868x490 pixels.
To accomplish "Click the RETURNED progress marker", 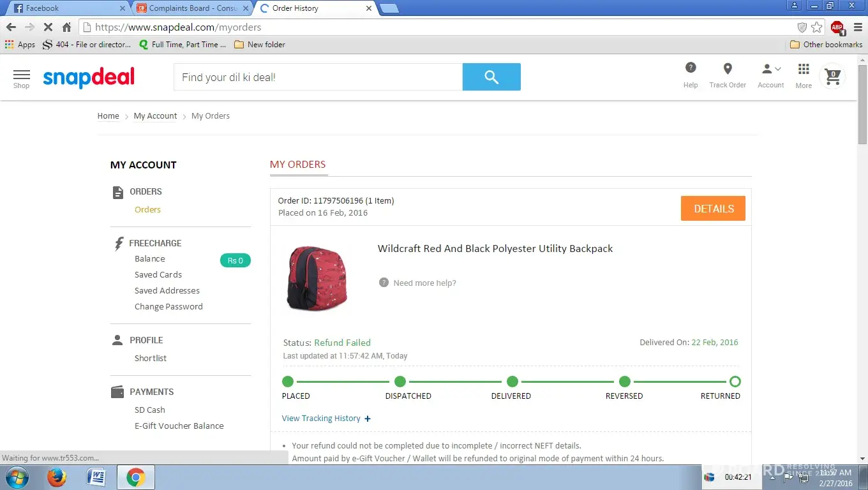I will tap(735, 382).
